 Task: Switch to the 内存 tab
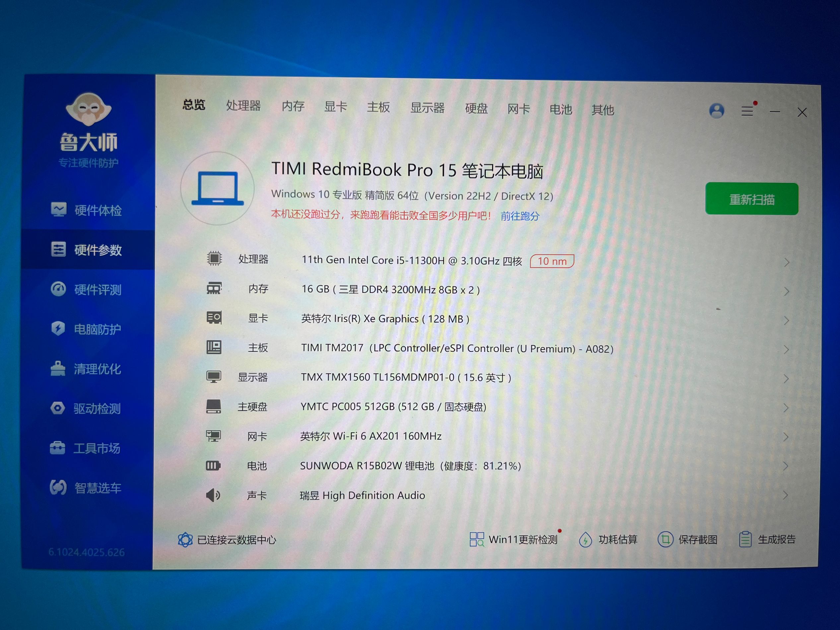point(293,106)
